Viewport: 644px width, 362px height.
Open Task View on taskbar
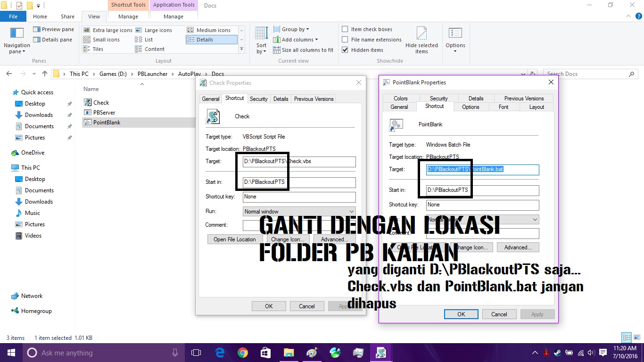(x=196, y=353)
